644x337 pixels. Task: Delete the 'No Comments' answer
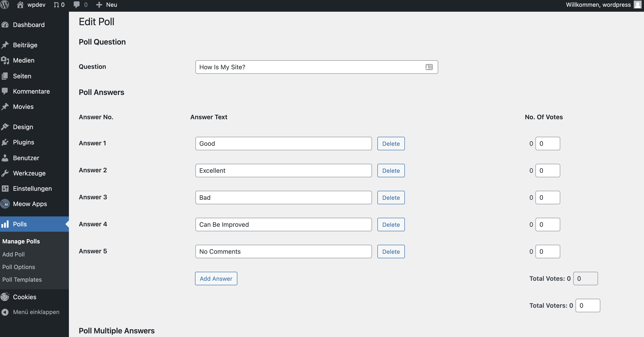(x=391, y=252)
